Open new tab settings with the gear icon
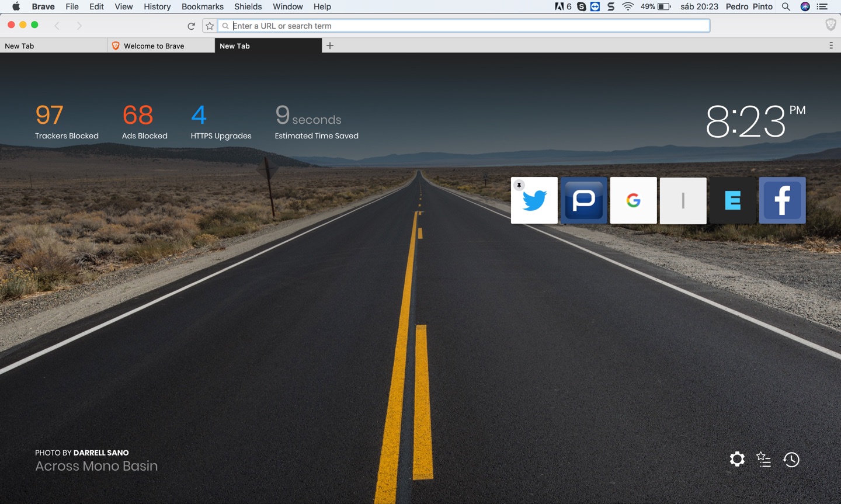 [737, 459]
